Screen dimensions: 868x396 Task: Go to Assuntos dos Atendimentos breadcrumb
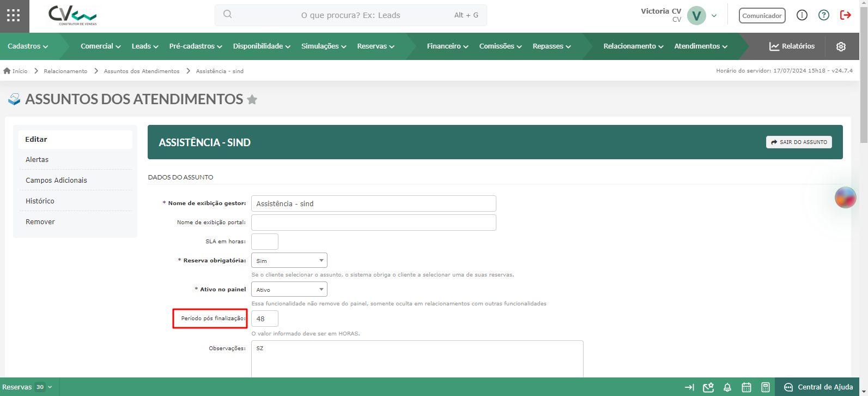tap(142, 71)
